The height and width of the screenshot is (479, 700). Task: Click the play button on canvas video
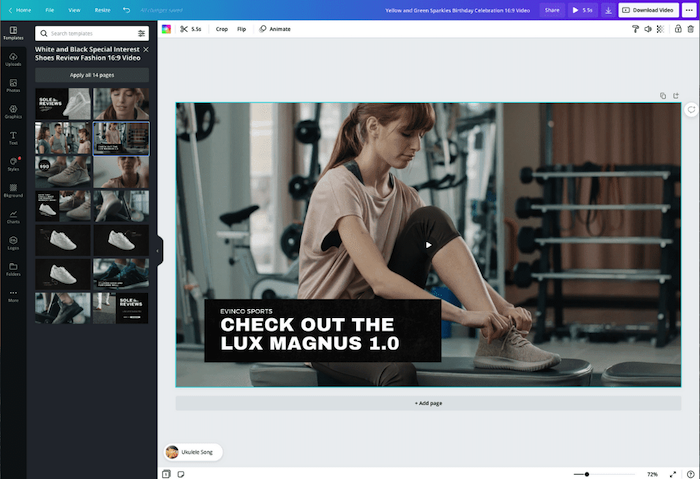(x=428, y=245)
